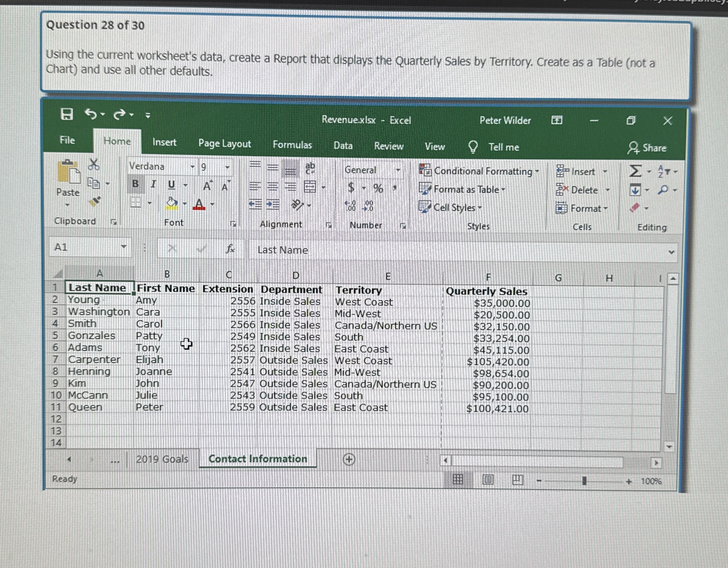728x568 pixels.
Task: Toggle Bold formatting button
Action: pos(135,183)
